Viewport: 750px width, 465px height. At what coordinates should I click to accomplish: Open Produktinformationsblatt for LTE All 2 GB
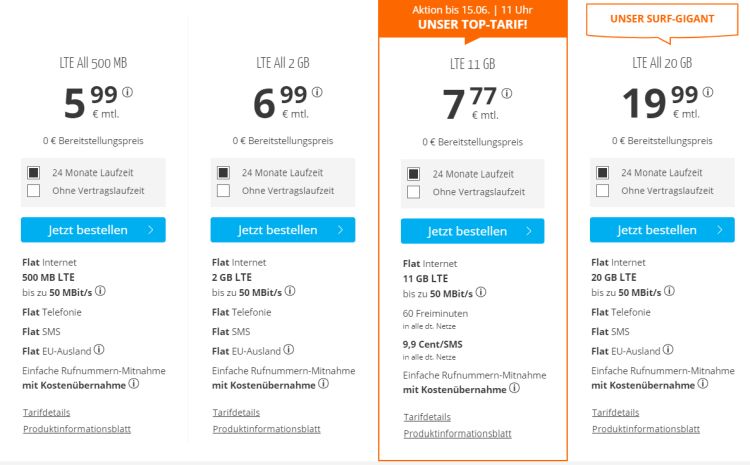point(266,429)
